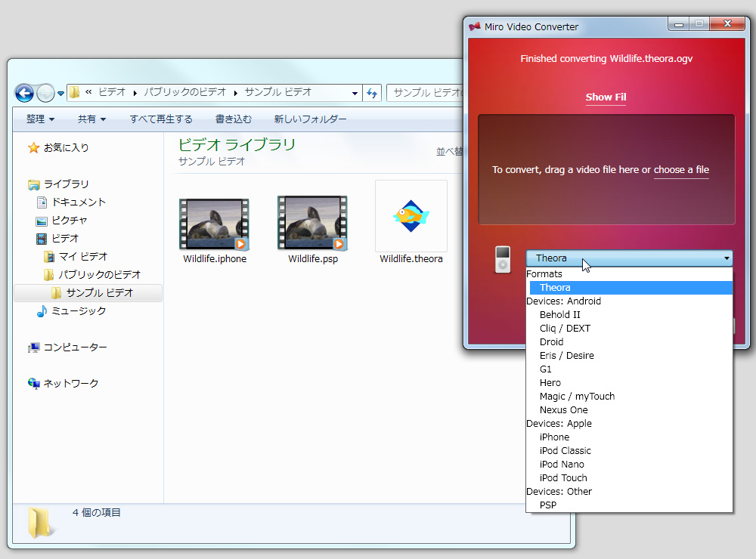Click the Libraries folder icon in sidebar
Image resolution: width=756 pixels, height=559 pixels.
34,184
